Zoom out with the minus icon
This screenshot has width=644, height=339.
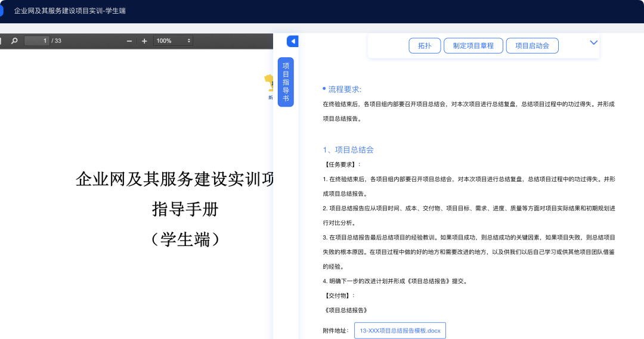[x=129, y=41]
